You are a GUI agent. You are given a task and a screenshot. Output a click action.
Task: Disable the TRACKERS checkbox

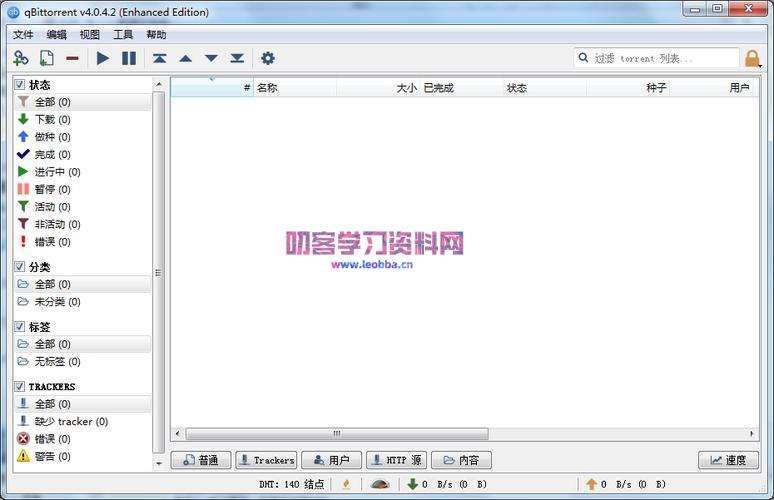point(20,386)
